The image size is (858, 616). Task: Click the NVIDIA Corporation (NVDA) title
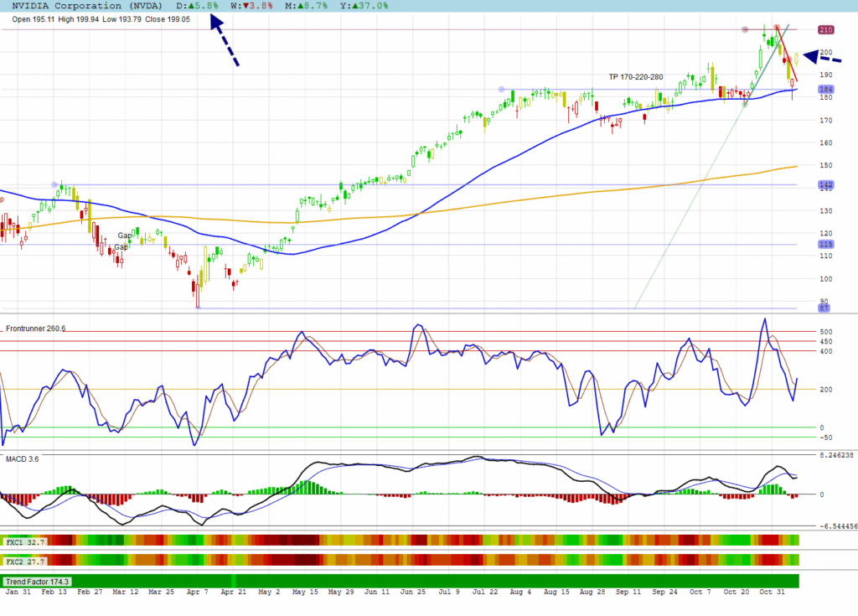(84, 5)
